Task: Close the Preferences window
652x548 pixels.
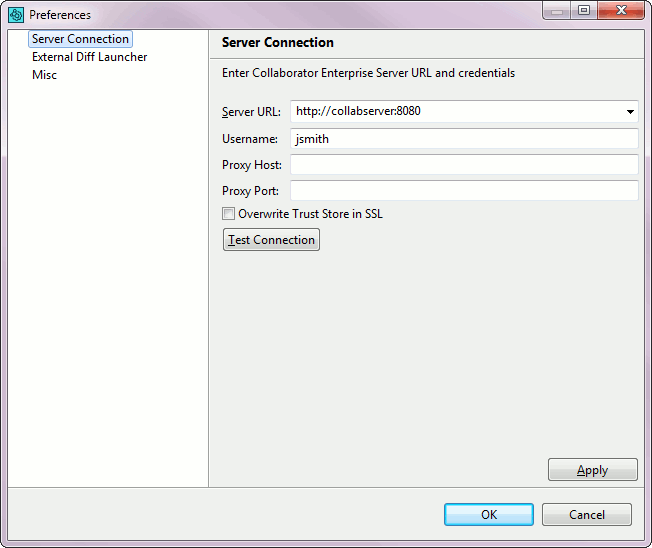Action: click(x=620, y=10)
